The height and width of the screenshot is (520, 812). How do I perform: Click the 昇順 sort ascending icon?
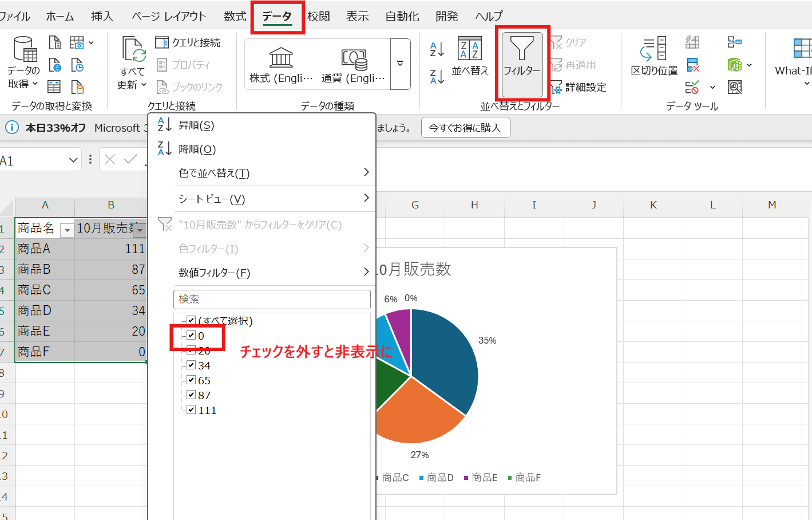click(x=166, y=125)
